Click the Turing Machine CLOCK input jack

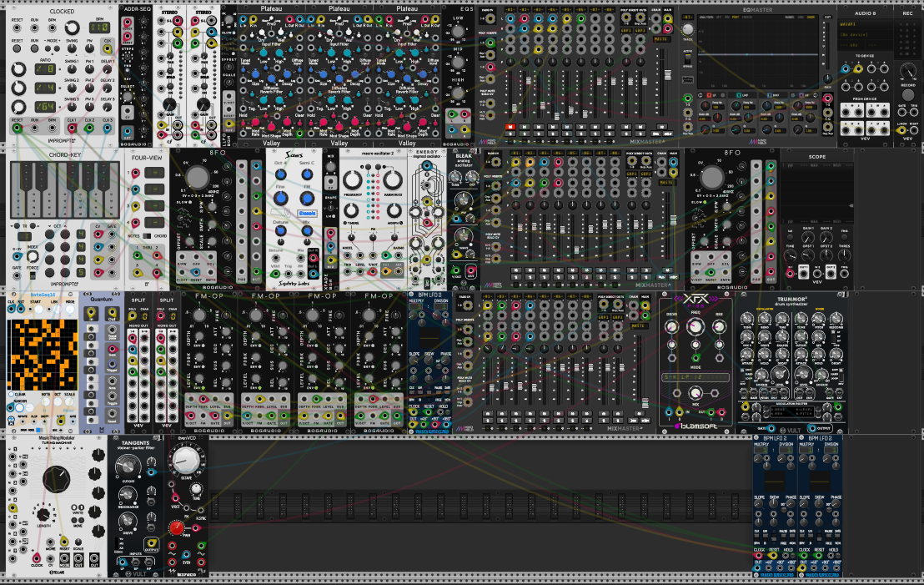(x=37, y=557)
